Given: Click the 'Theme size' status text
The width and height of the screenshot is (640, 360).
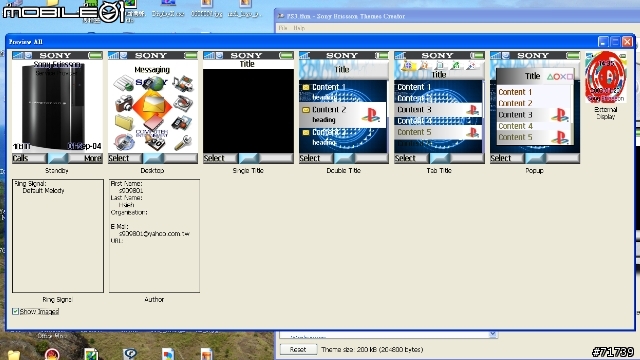Looking at the screenshot, I should pyautogui.click(x=372, y=349).
